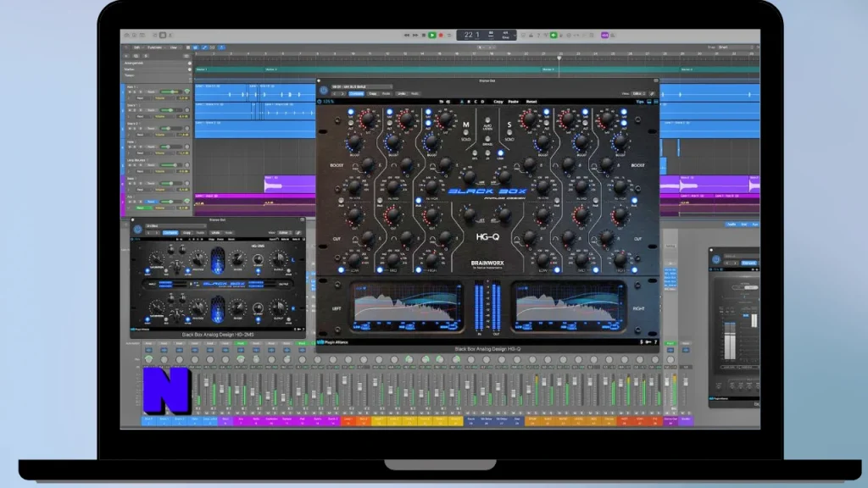Click the LEFT channel spectrum analyzer display
Image resolution: width=868 pixels, height=488 pixels.
[x=407, y=307]
